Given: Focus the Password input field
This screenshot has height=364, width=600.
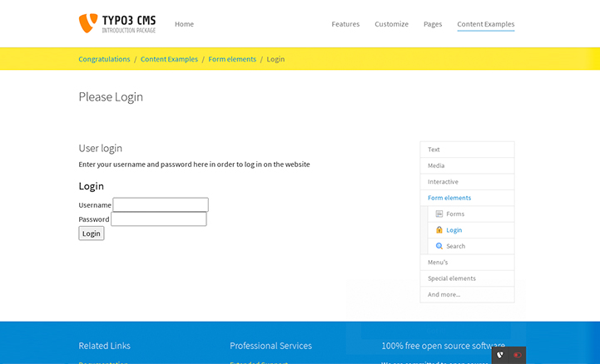Looking at the screenshot, I should [159, 219].
